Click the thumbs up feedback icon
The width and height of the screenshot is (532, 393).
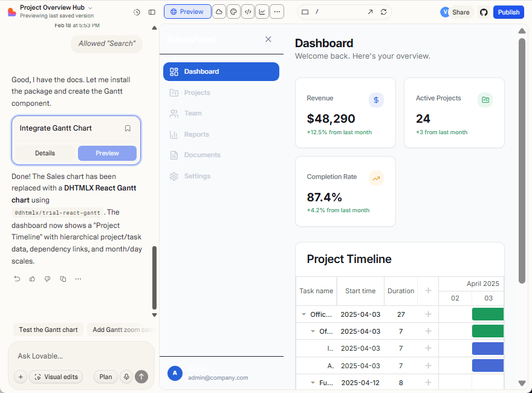[x=33, y=279]
